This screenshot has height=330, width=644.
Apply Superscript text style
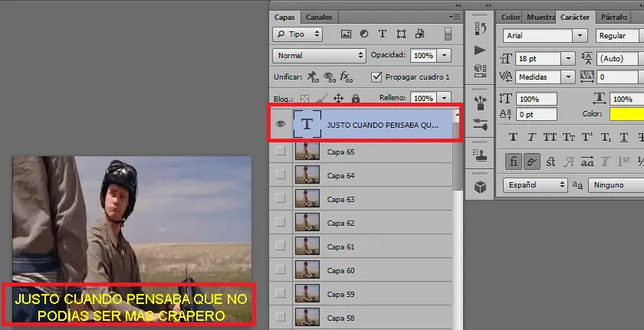587,137
